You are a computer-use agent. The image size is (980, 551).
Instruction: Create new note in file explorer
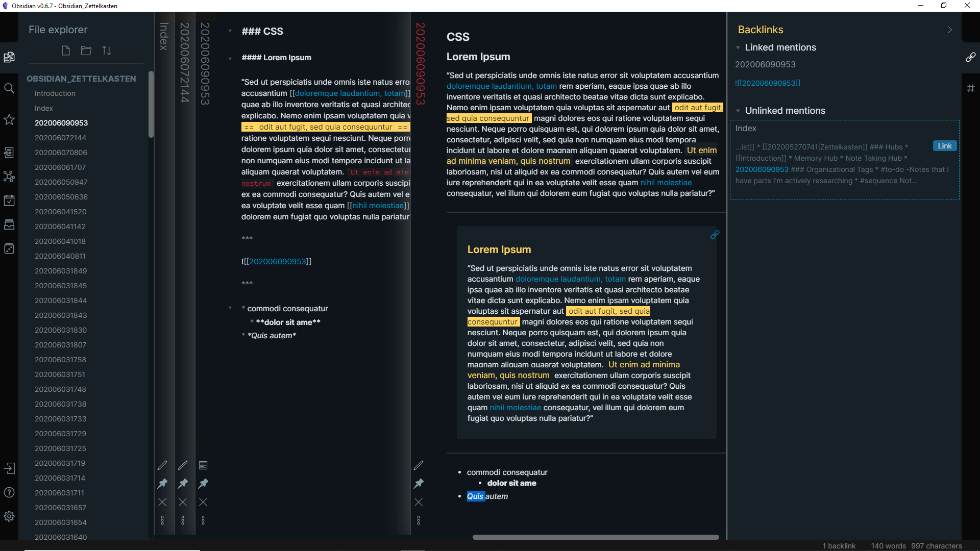65,51
